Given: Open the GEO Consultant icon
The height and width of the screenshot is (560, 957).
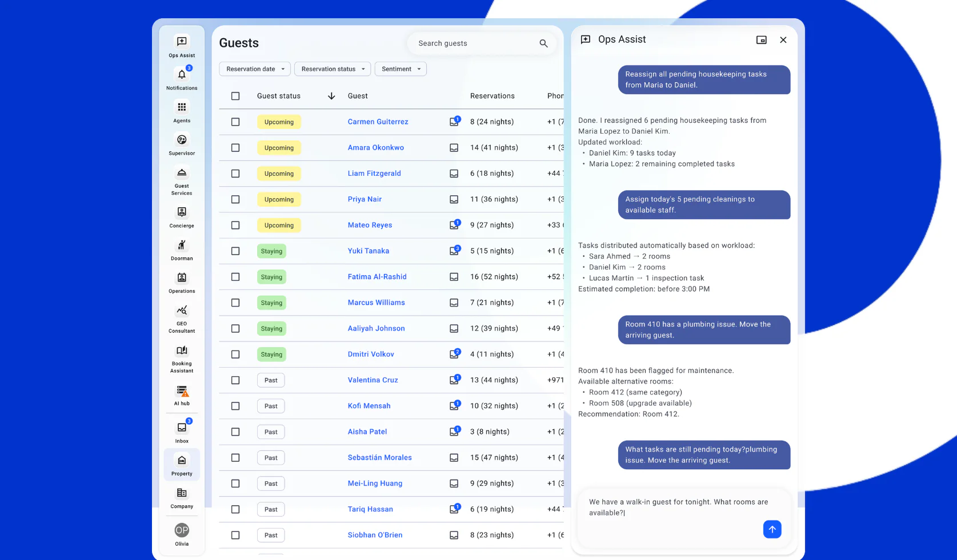Looking at the screenshot, I should (182, 310).
